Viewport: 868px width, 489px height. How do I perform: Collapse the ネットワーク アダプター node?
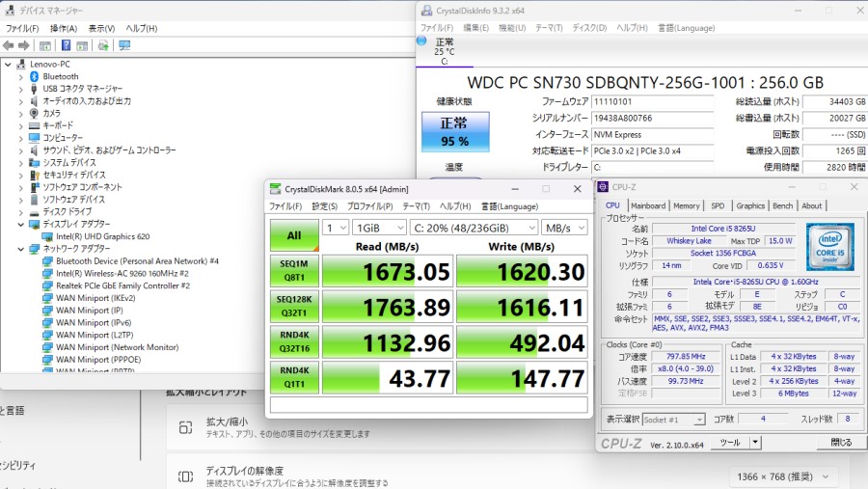click(x=21, y=249)
